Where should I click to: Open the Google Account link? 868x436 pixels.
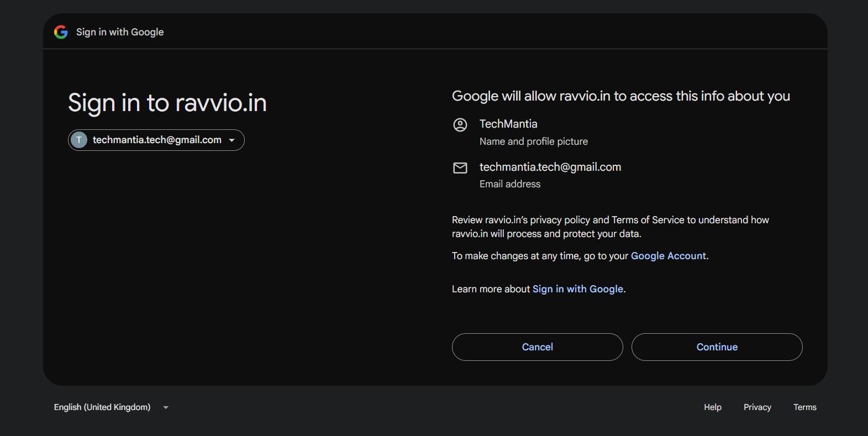[669, 256]
